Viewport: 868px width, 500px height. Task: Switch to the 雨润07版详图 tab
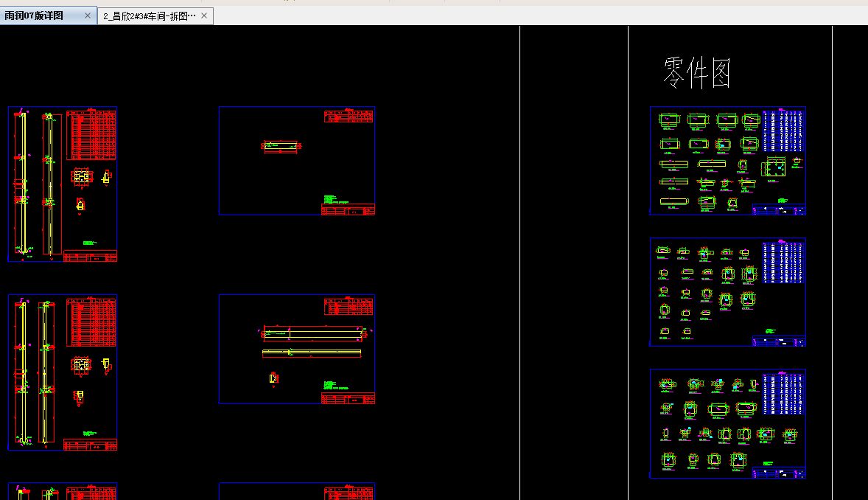(x=35, y=15)
